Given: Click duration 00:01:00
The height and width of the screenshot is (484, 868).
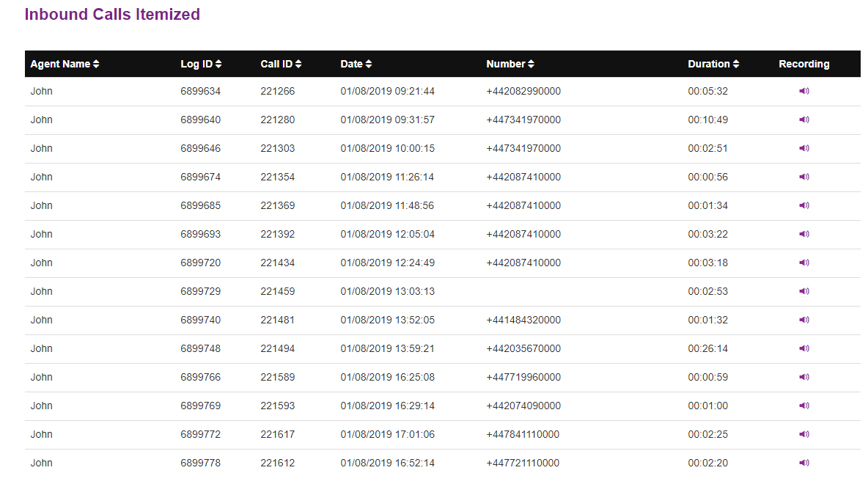Looking at the screenshot, I should click(x=707, y=406).
